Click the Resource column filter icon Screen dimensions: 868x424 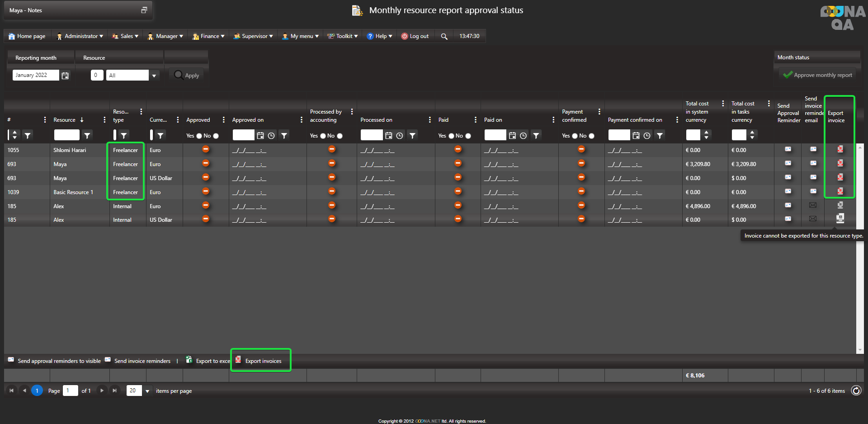(87, 135)
